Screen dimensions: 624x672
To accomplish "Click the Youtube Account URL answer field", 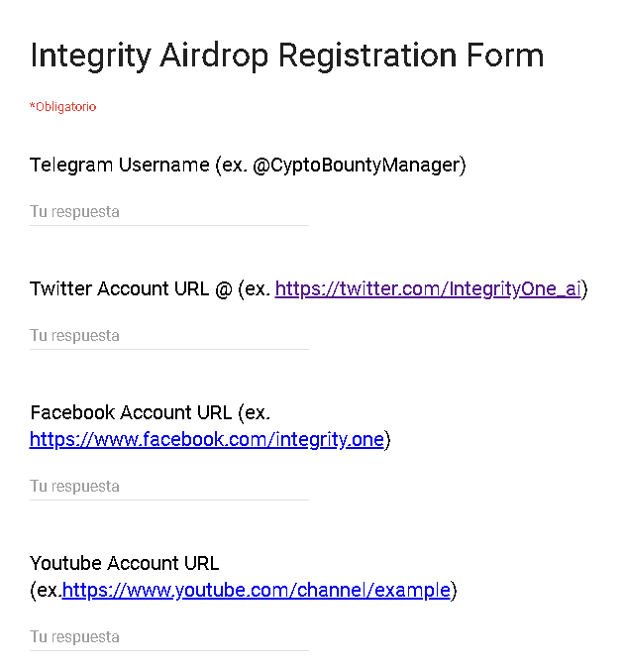I will (x=168, y=637).
